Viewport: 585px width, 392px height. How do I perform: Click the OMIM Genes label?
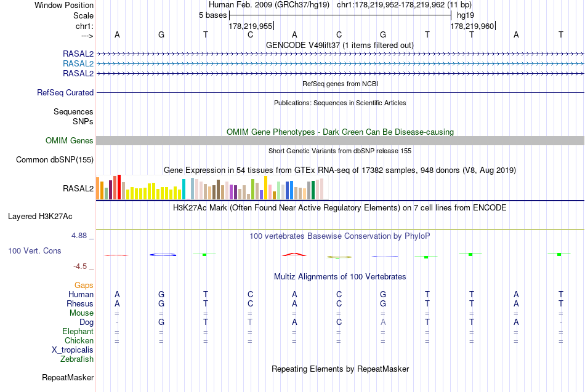69,140
